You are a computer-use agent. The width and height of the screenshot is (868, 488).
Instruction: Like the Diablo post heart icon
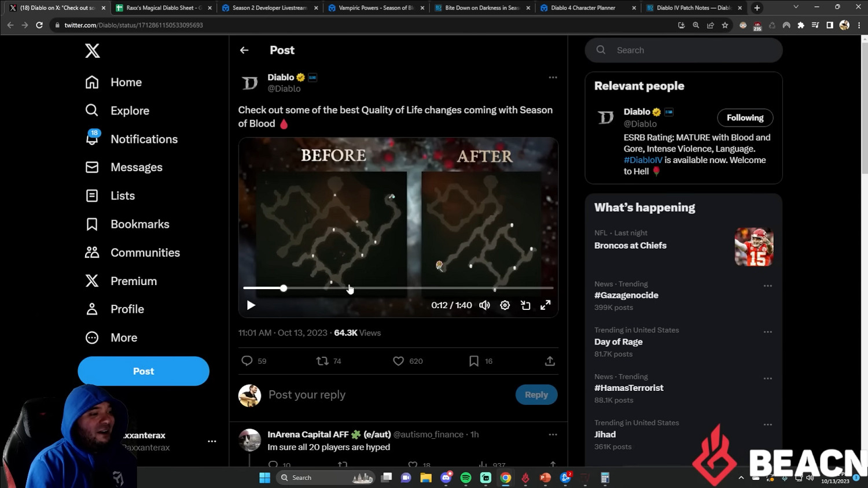pos(398,361)
